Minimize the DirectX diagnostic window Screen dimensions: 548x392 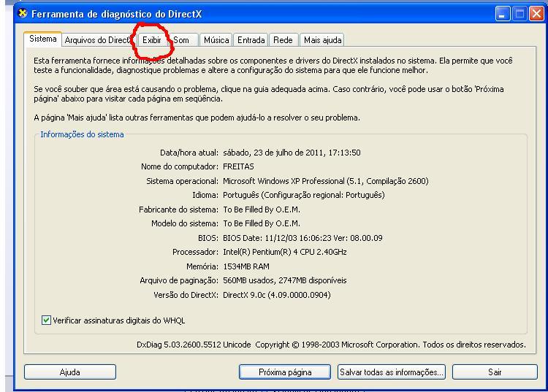[503, 14]
